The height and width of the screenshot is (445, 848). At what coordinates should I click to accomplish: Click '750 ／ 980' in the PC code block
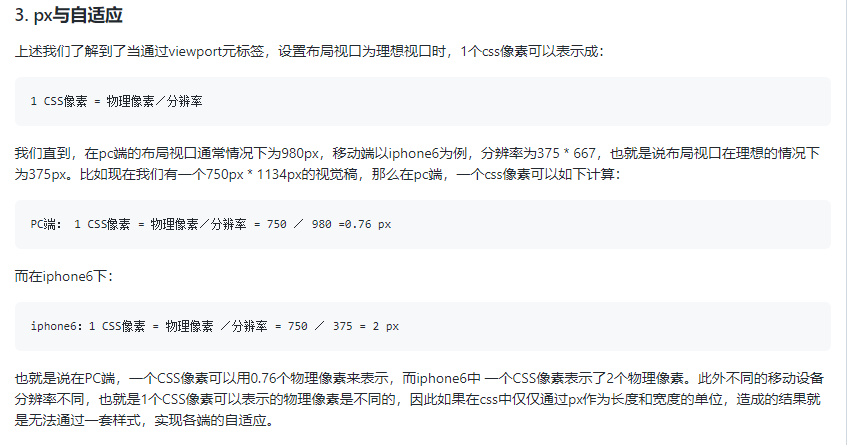coord(299,224)
